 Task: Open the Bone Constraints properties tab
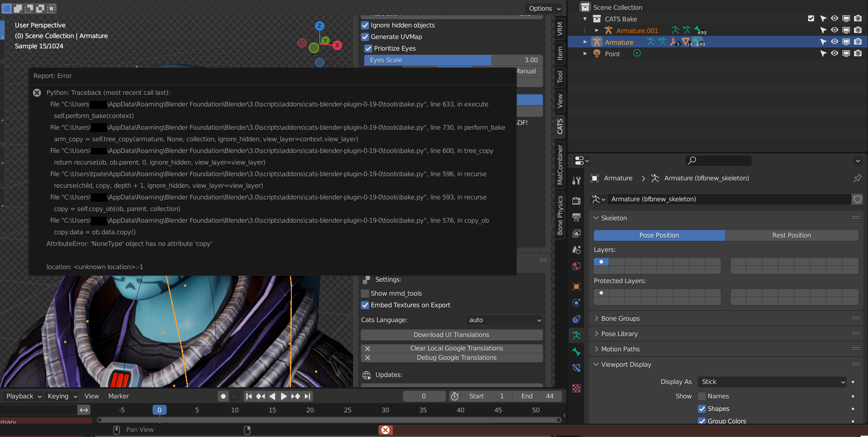[x=577, y=368]
